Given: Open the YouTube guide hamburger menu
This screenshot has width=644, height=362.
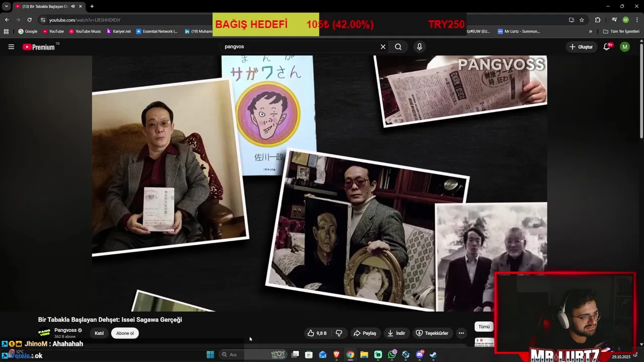Looking at the screenshot, I should [11, 47].
